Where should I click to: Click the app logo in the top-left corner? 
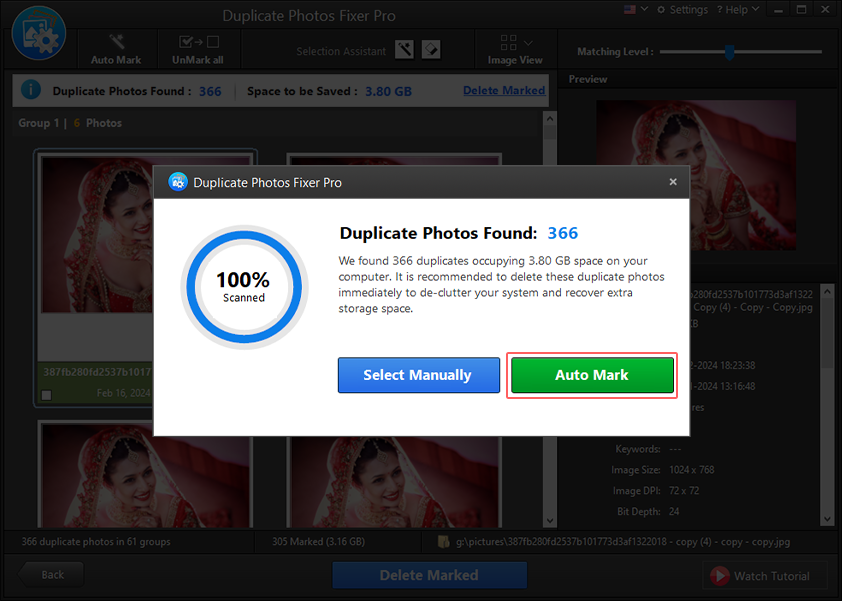pyautogui.click(x=39, y=33)
